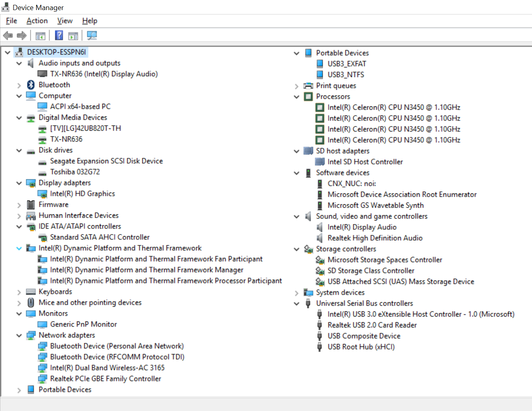Open the Action menu
Screen dimensions: 532x411
pyautogui.click(x=37, y=21)
